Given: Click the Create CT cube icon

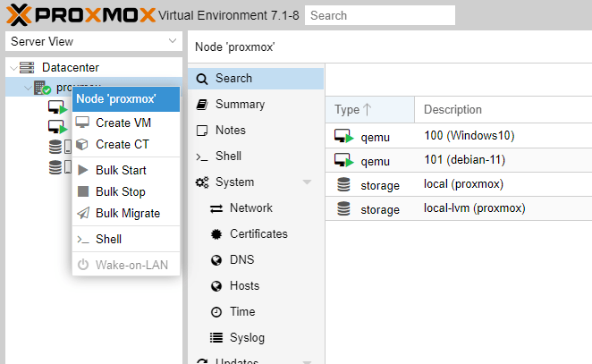Looking at the screenshot, I should pos(83,144).
